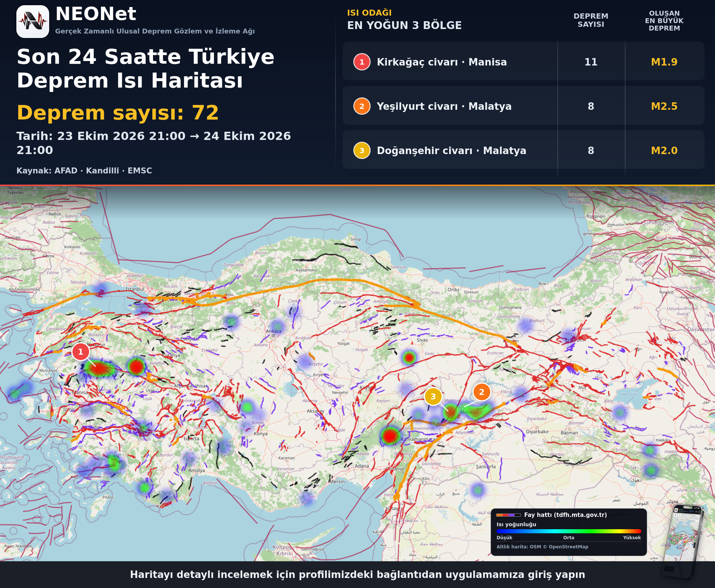
Task: Click the 'Yüksek' legend label
Action: click(632, 537)
